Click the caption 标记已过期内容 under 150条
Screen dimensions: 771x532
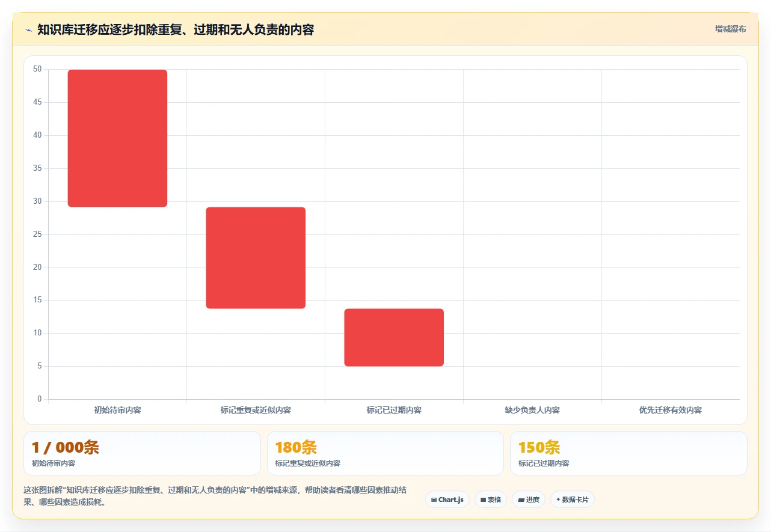click(544, 463)
